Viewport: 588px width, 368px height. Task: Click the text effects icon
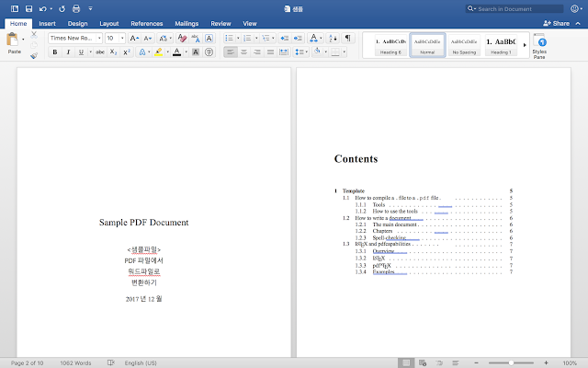[x=142, y=52]
